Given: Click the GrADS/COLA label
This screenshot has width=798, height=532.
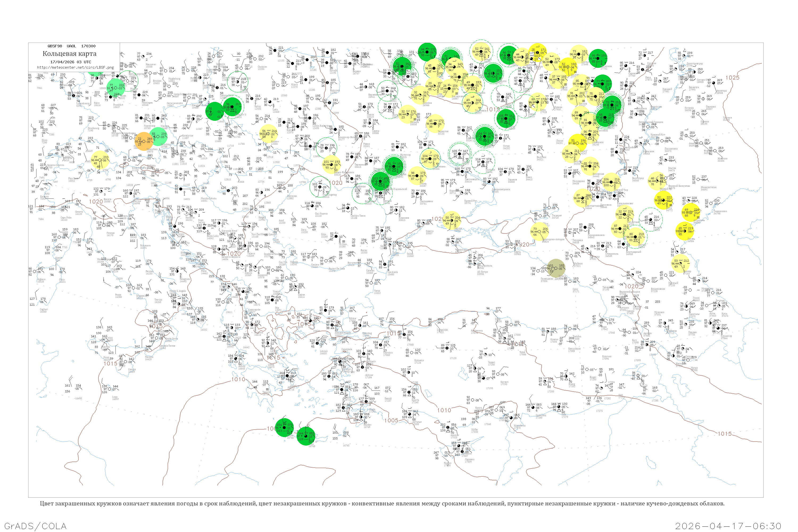Looking at the screenshot, I should [35, 526].
